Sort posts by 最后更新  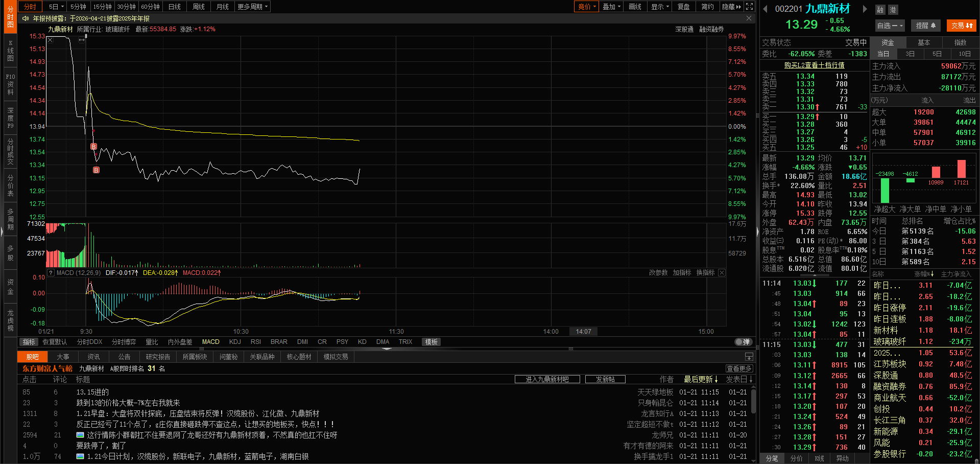click(701, 379)
